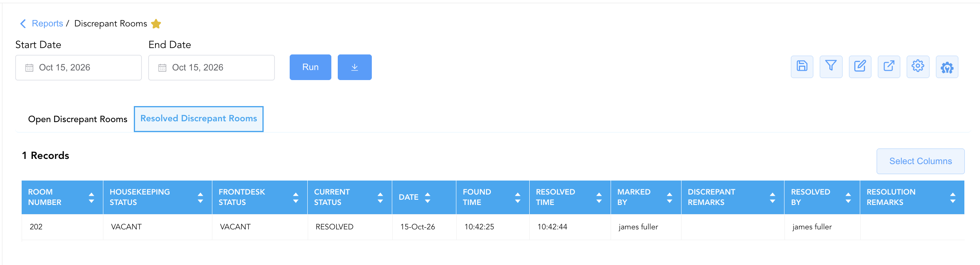
Task: Open the Select Columns button
Action: pos(921,161)
